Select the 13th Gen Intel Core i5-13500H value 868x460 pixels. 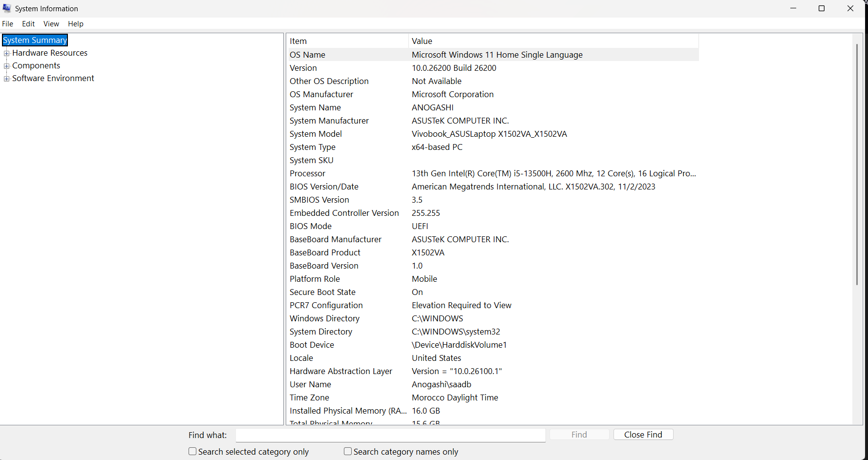click(554, 173)
